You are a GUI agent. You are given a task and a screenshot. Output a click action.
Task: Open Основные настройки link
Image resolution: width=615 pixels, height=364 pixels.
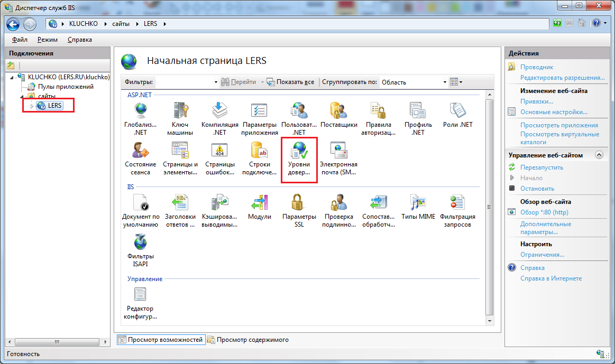pyautogui.click(x=554, y=112)
